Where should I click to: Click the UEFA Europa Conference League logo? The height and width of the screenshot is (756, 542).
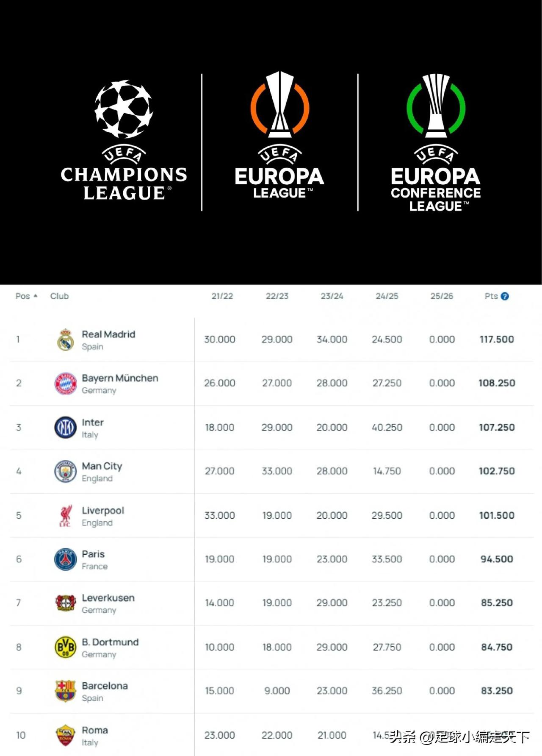pos(436,142)
